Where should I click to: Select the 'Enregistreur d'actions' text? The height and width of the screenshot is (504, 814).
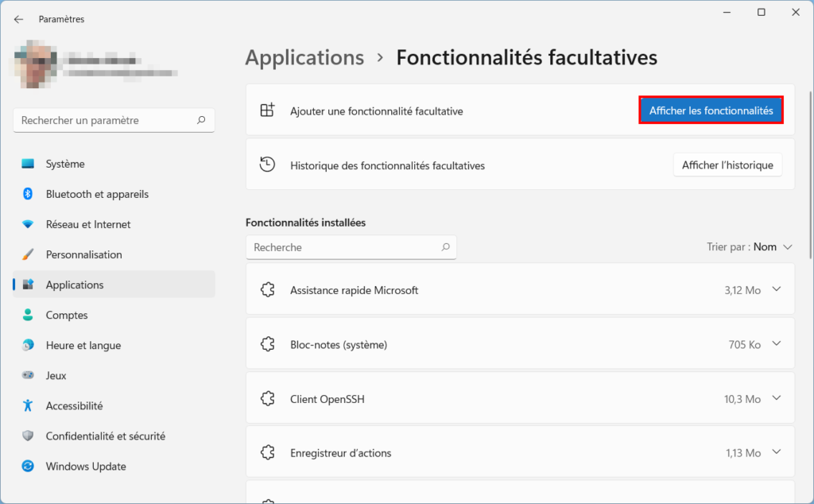coord(340,453)
